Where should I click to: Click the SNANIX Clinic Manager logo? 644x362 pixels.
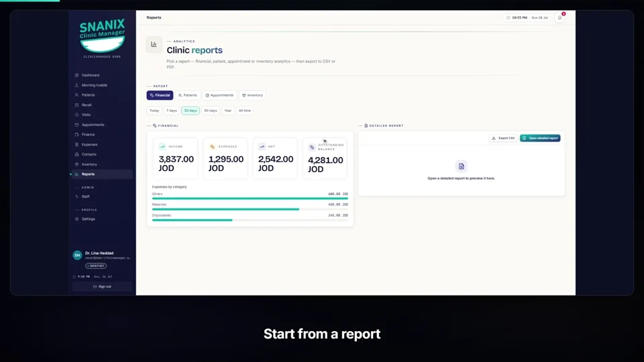[102, 36]
